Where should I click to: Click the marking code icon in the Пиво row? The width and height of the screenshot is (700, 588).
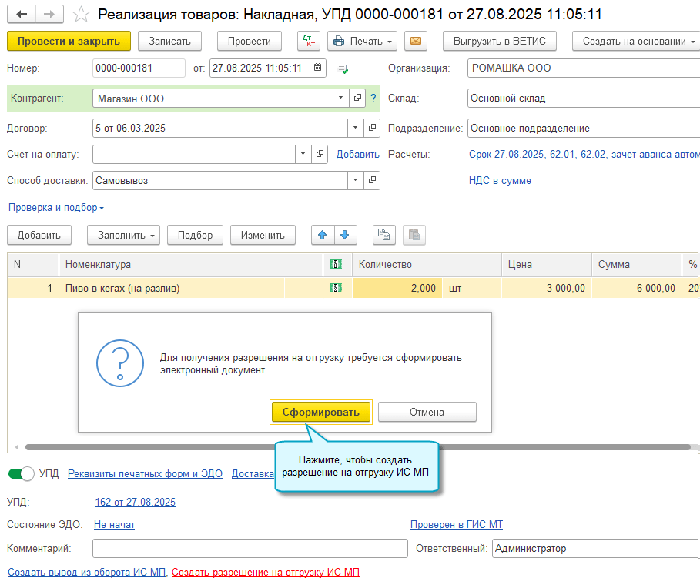coord(336,288)
